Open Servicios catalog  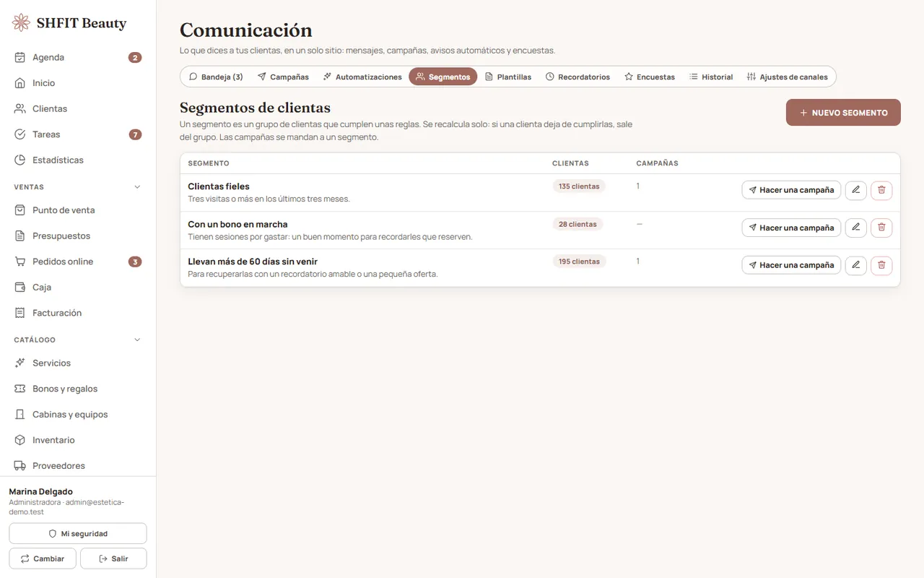[x=78, y=363]
